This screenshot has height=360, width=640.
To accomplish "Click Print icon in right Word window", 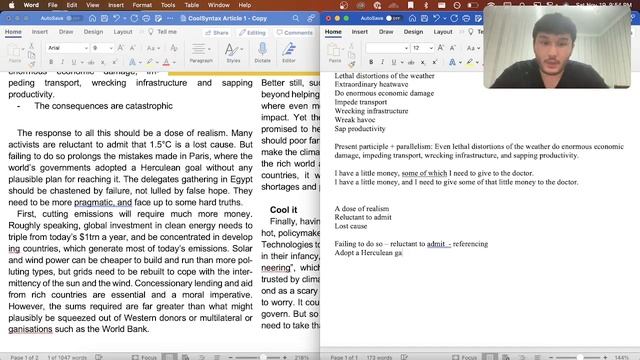I will pos(466,18).
